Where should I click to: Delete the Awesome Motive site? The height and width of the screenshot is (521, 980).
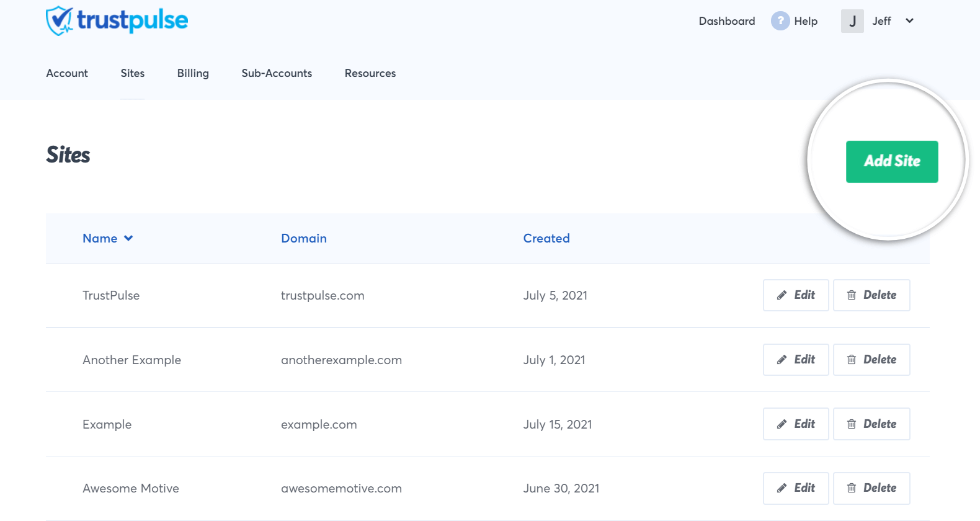(x=871, y=488)
